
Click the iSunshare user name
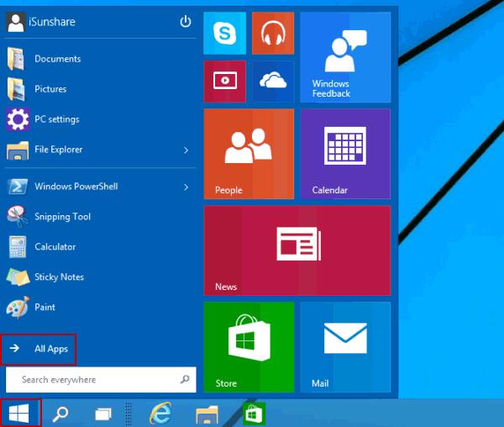click(52, 22)
